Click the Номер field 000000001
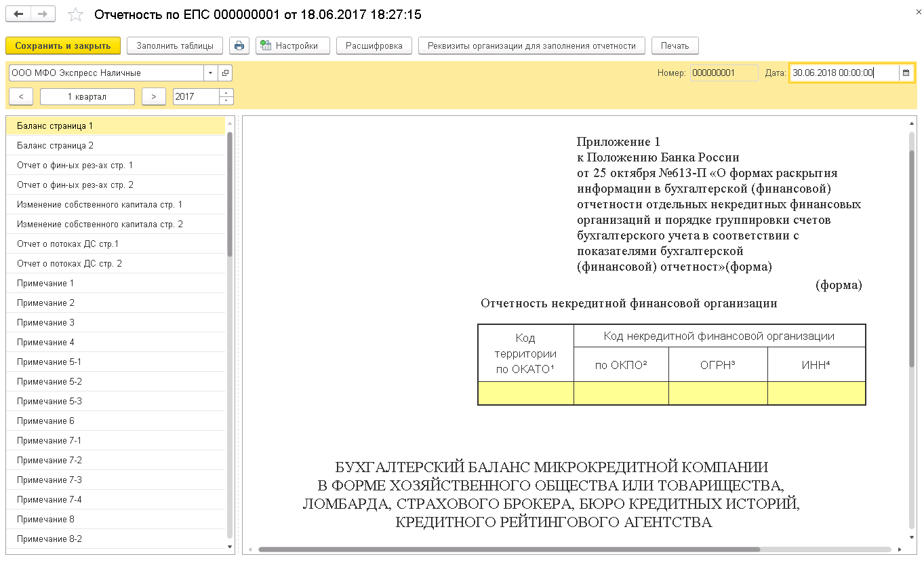 [x=724, y=73]
